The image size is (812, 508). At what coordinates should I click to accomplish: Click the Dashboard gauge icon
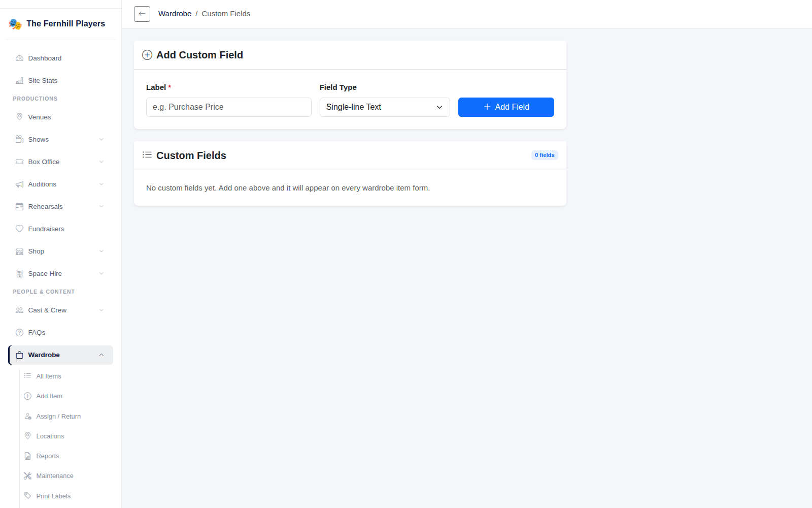(19, 58)
